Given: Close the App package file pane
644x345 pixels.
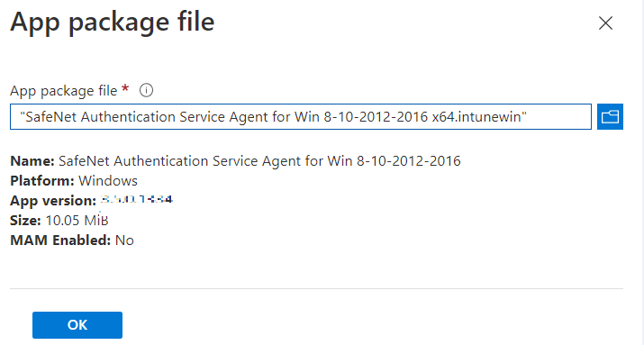Looking at the screenshot, I should coord(605,23).
